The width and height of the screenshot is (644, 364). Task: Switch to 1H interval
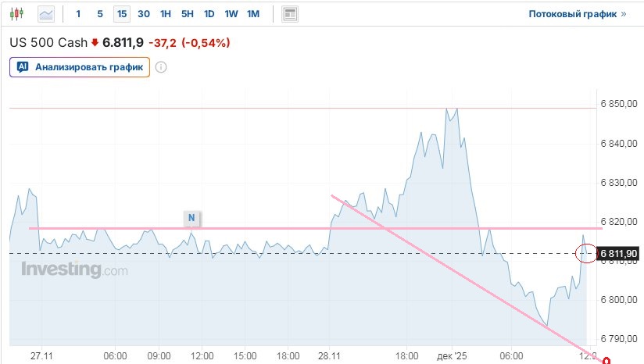point(166,14)
